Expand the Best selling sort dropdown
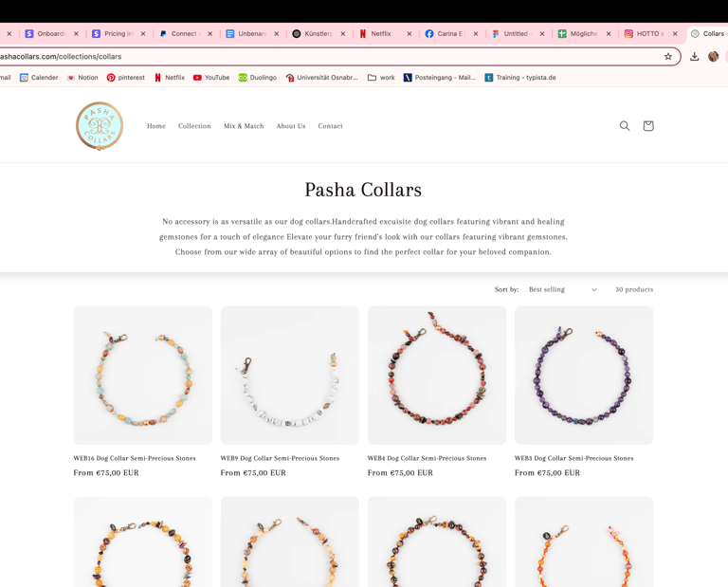Image resolution: width=728 pixels, height=587 pixels. [563, 289]
